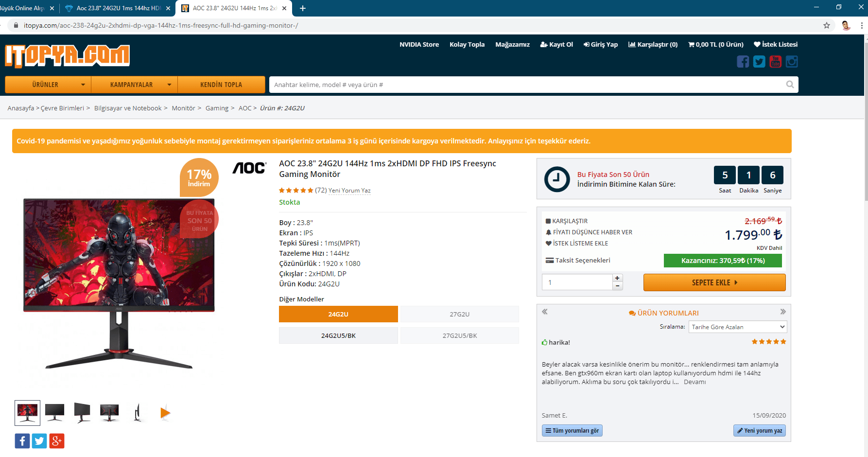The image size is (868, 457).
Task: Click the AOC brand logo
Action: point(249,168)
